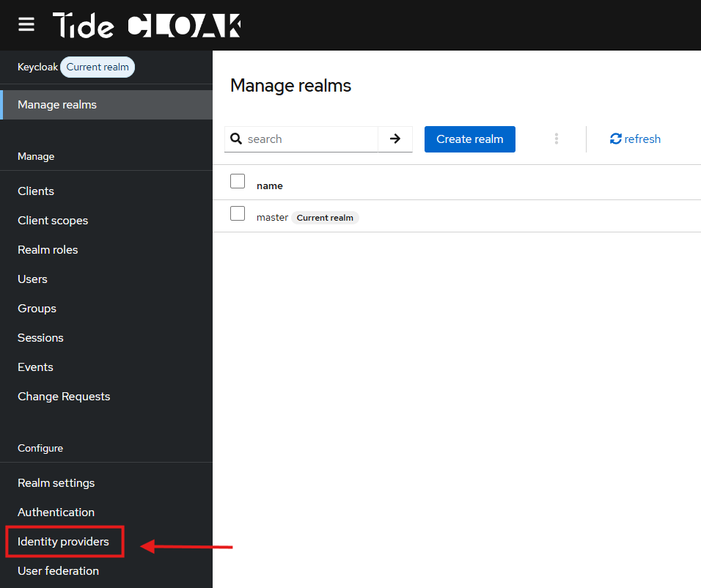Create a new realm
The width and height of the screenshot is (701, 588).
tap(469, 139)
